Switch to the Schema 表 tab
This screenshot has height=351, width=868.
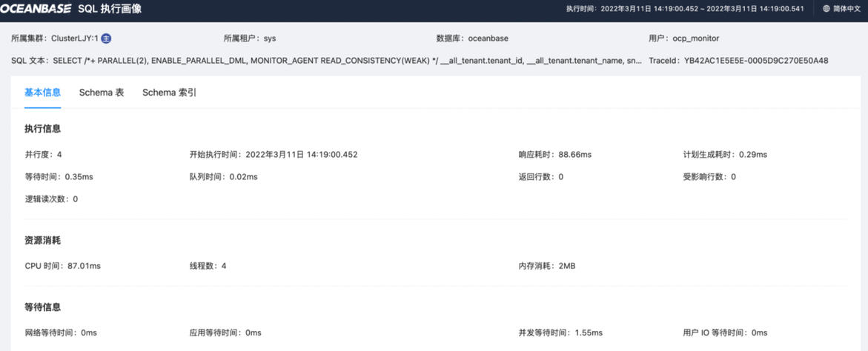pyautogui.click(x=102, y=93)
